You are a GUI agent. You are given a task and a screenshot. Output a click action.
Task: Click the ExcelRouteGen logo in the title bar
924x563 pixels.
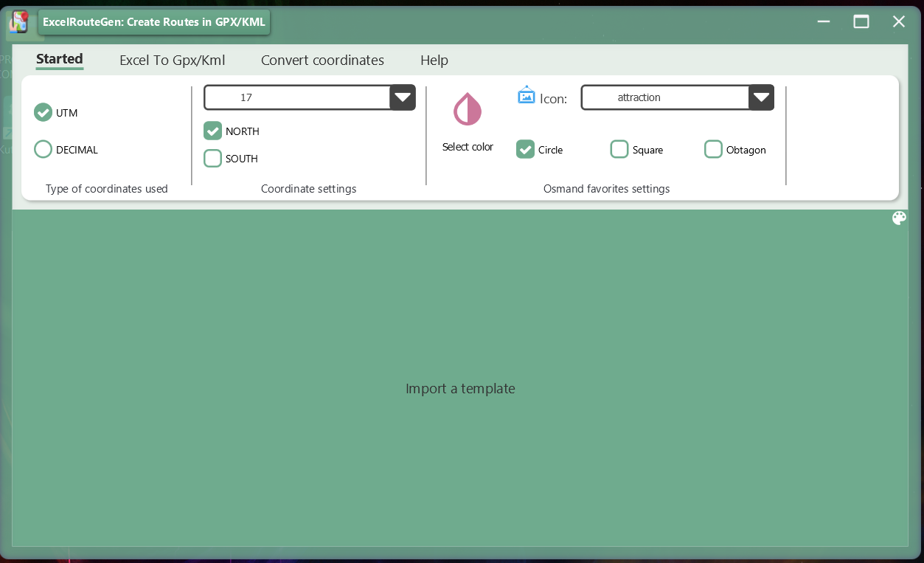click(x=19, y=21)
